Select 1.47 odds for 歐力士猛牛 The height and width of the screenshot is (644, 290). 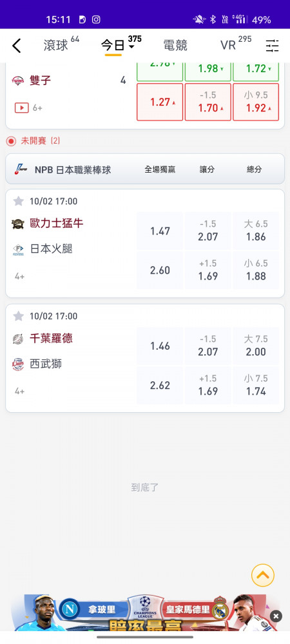coord(160,231)
